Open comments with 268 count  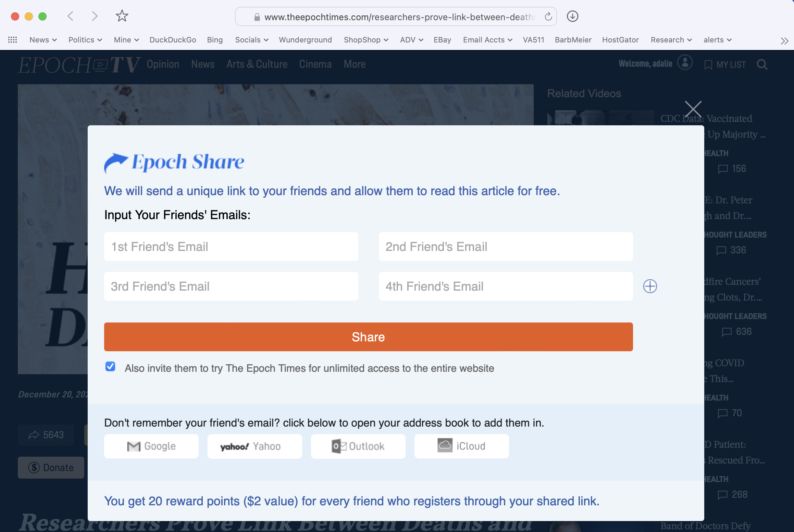coord(733,494)
